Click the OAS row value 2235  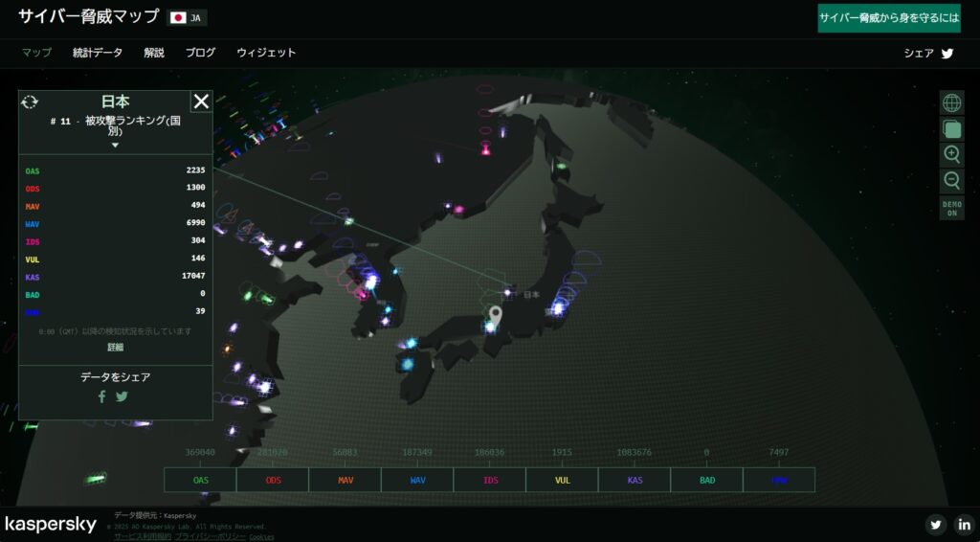(x=195, y=170)
